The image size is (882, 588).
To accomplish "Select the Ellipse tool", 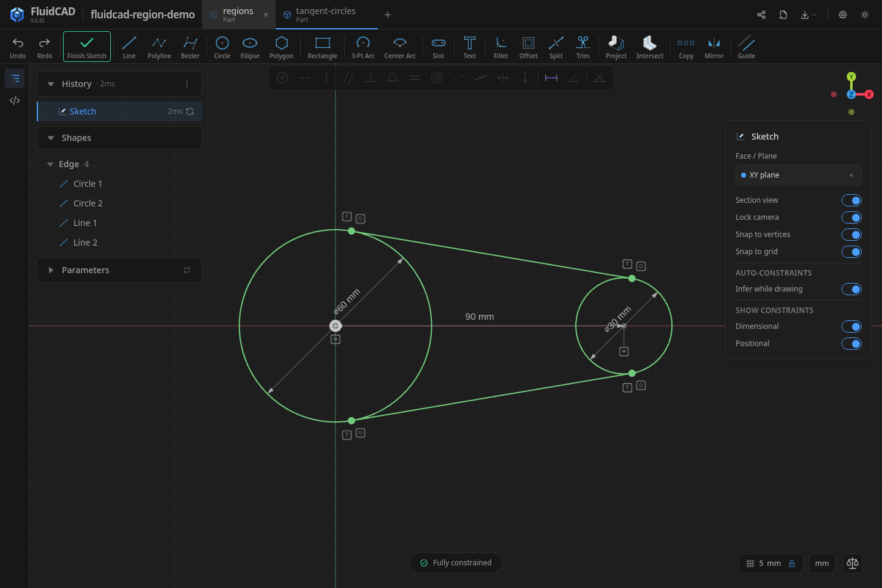I will coord(250,47).
